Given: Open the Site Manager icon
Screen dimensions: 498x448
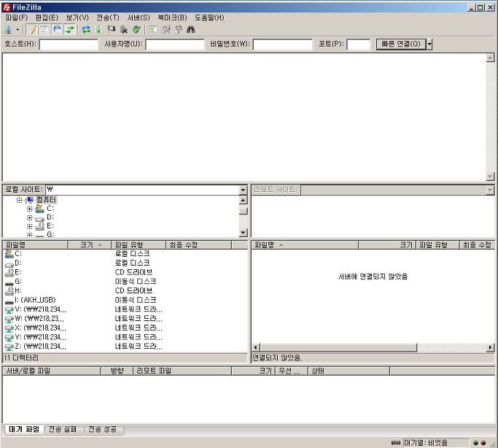Looking at the screenshot, I should tap(8, 29).
